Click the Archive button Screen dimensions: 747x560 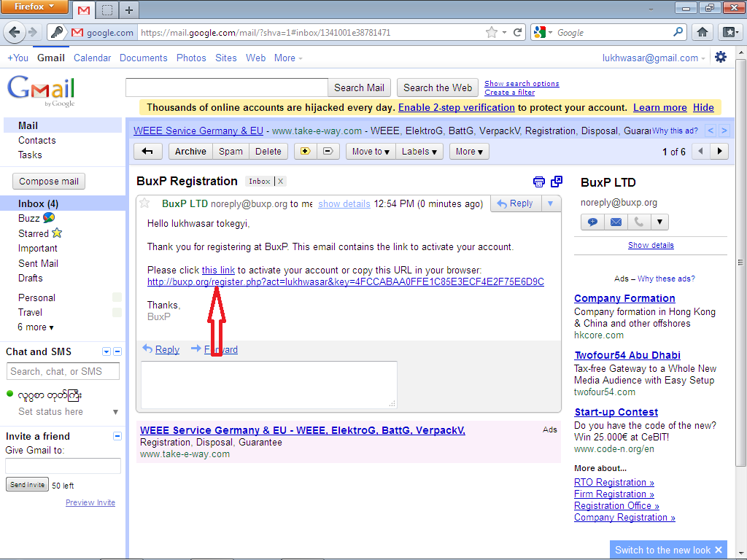(x=190, y=152)
